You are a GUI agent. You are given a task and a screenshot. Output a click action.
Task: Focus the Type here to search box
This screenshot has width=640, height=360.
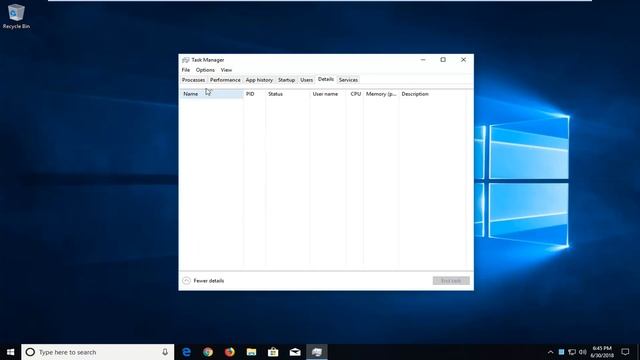pyautogui.click(x=98, y=352)
